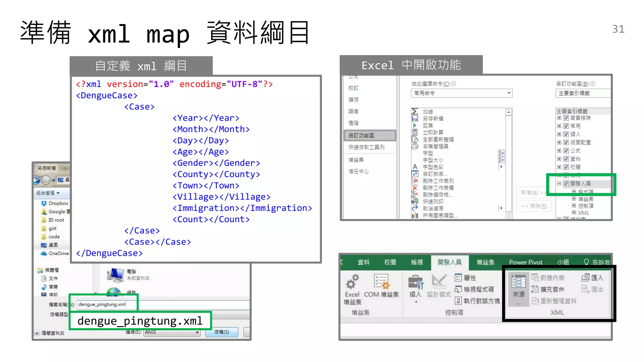Select the 全部重新整理 command

tap(433, 139)
